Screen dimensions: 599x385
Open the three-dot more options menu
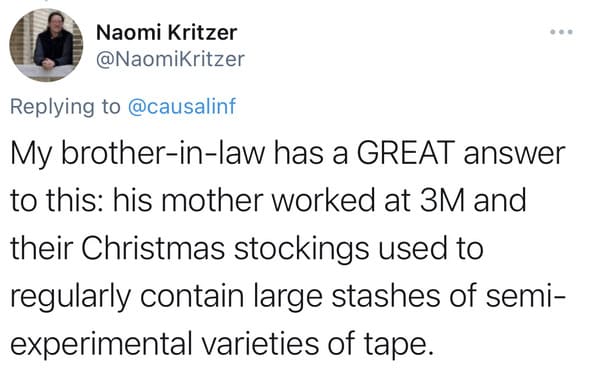(561, 32)
